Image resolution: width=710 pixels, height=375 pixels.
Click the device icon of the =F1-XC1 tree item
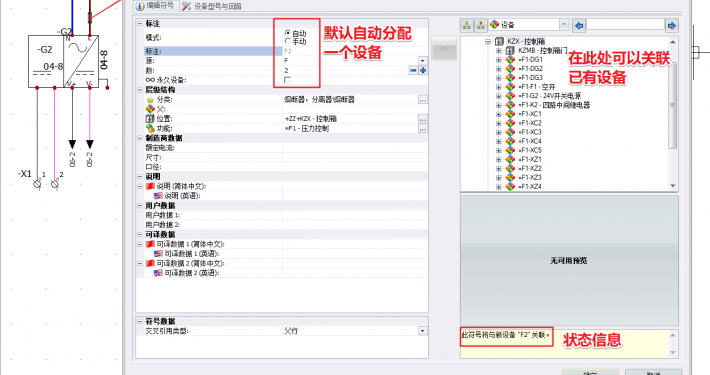(x=510, y=114)
